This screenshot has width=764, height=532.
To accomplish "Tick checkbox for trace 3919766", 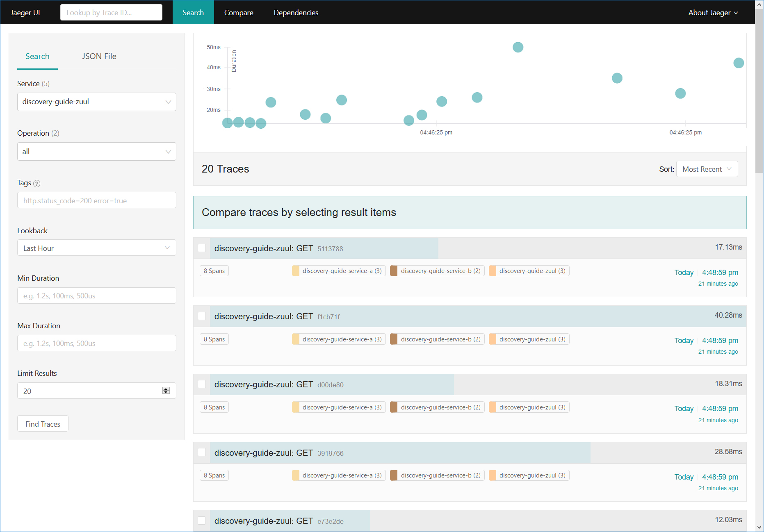I will click(x=202, y=452).
